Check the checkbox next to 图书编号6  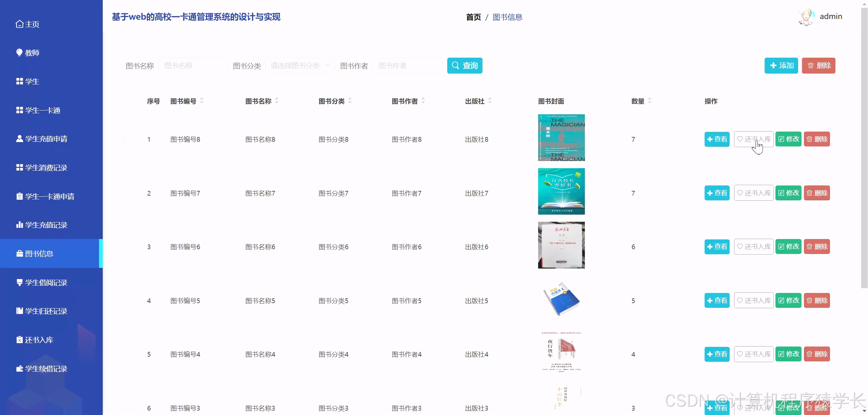coord(127,246)
